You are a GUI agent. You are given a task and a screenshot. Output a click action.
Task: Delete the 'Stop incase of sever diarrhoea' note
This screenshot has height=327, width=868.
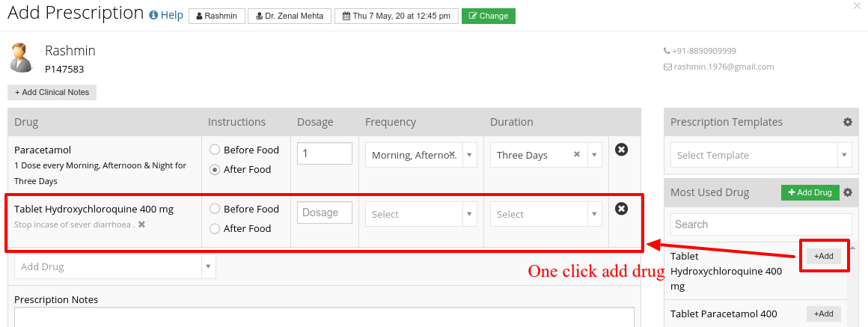(141, 224)
